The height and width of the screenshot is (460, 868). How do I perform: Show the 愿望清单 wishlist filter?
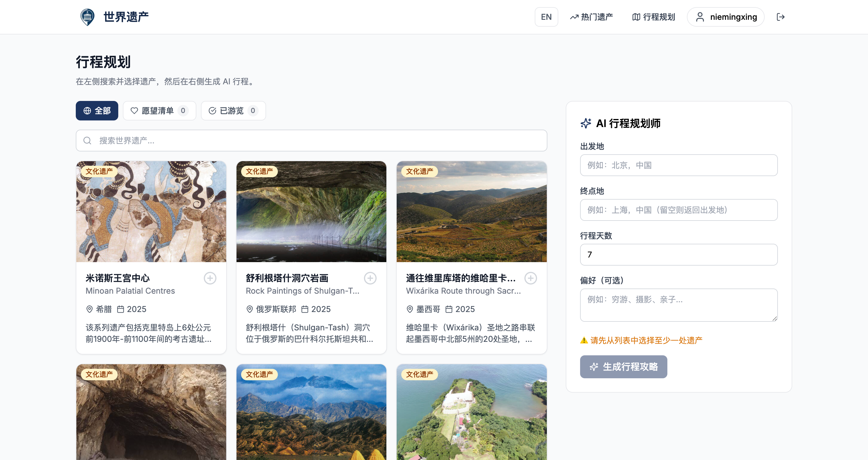[159, 111]
